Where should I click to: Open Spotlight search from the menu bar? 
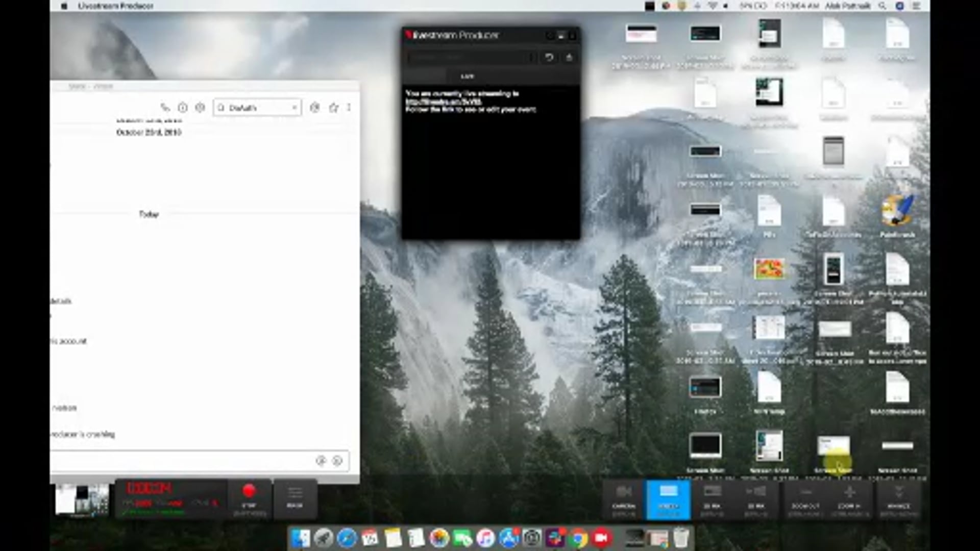point(881,7)
